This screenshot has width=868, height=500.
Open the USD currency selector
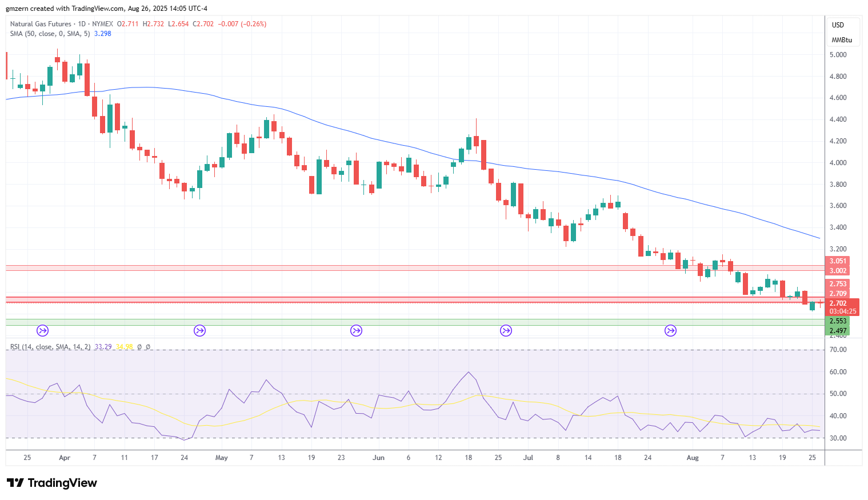tap(838, 25)
